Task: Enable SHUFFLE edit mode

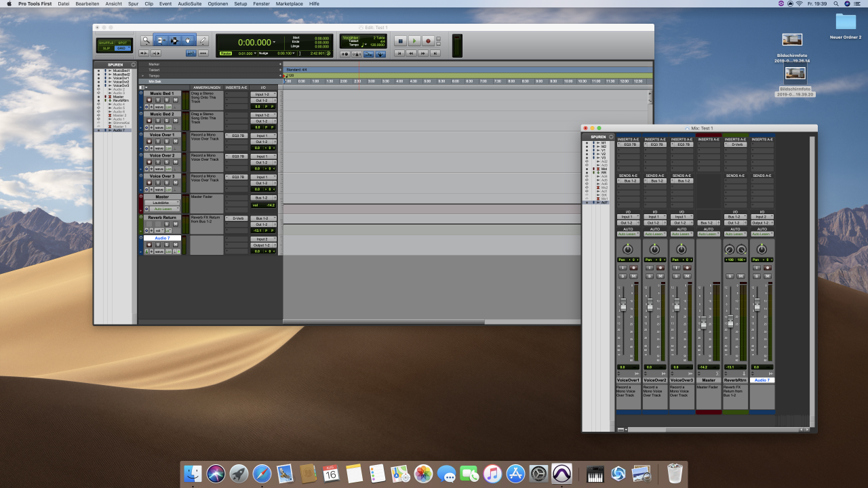Action: pyautogui.click(x=106, y=43)
